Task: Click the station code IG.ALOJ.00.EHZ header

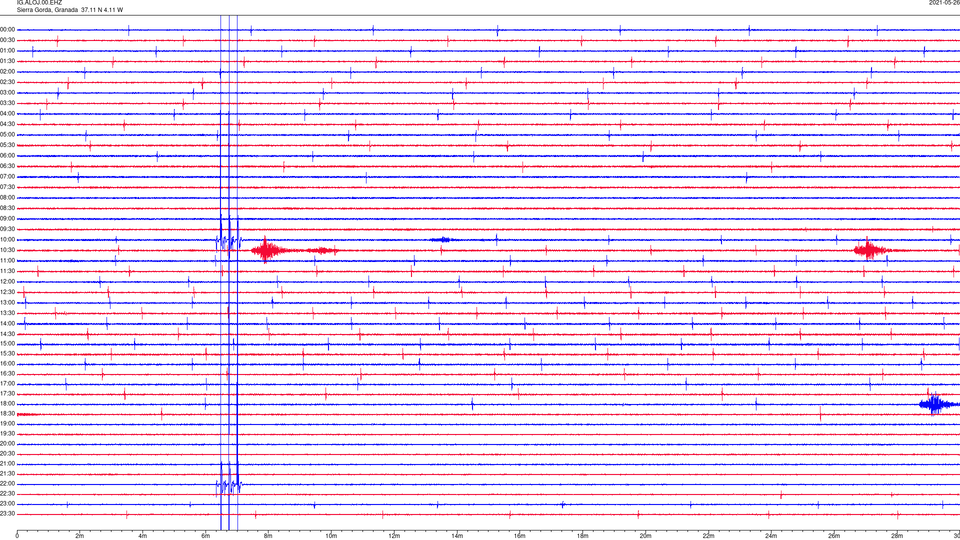Action: (x=39, y=3)
